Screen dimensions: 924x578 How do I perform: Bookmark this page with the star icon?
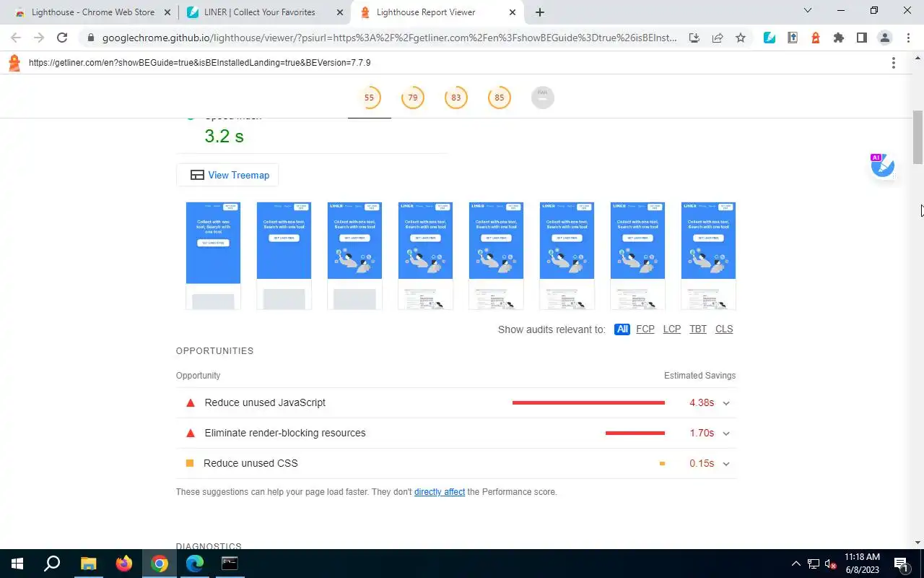[x=741, y=38]
